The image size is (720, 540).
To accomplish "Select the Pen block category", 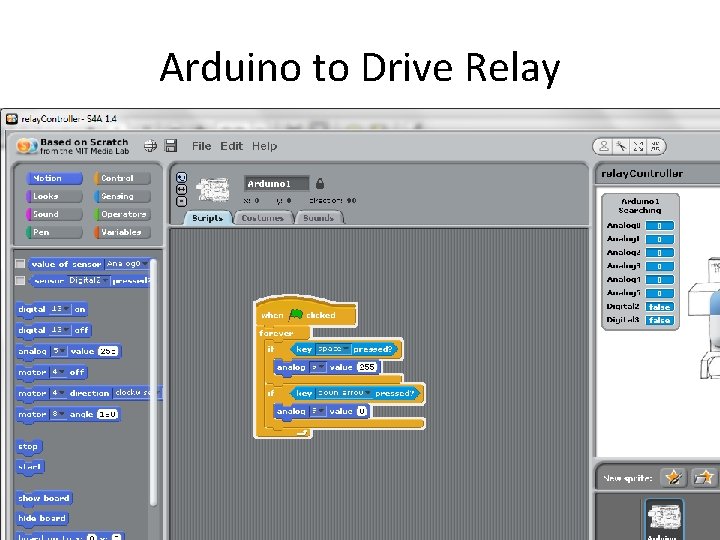I will (54, 232).
